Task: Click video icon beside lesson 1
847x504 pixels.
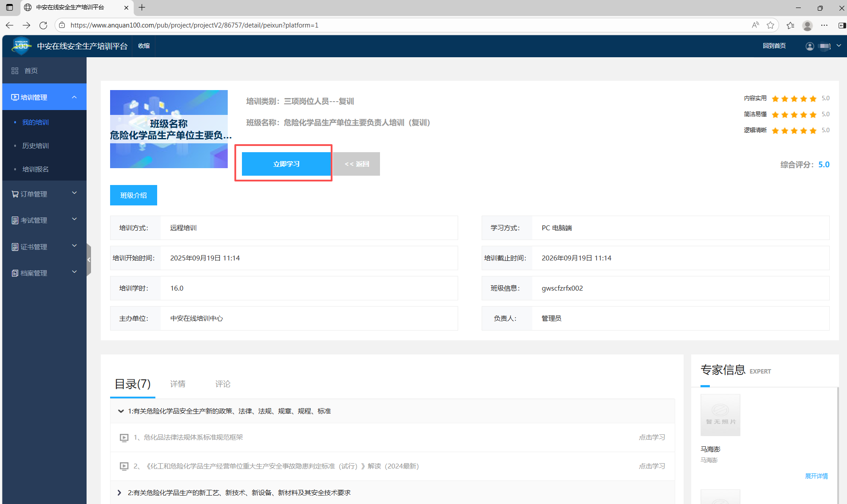Action: (124, 437)
